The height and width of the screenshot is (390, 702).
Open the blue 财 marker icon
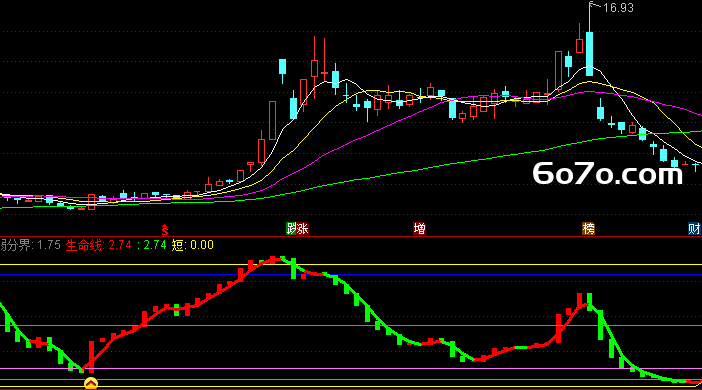coord(694,228)
